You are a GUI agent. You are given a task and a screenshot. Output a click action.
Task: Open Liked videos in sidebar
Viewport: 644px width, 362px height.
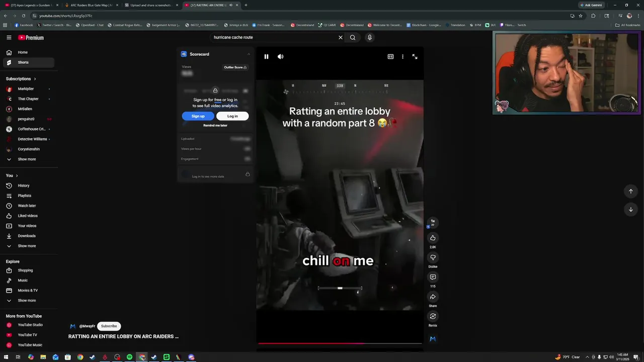29,216
